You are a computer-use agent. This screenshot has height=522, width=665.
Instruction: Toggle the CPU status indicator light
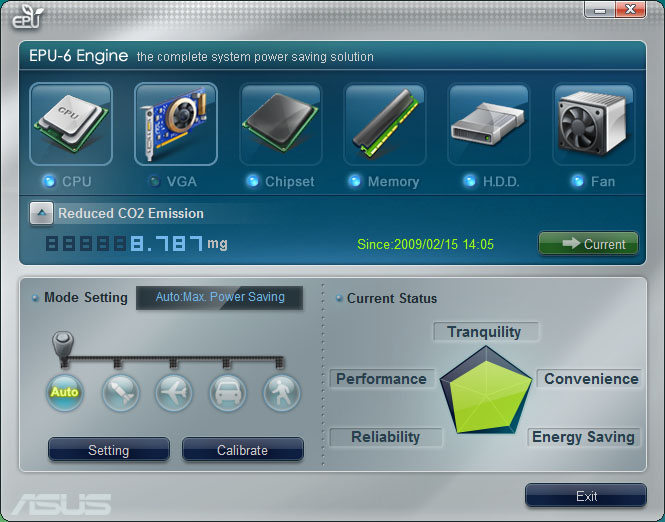(49, 182)
